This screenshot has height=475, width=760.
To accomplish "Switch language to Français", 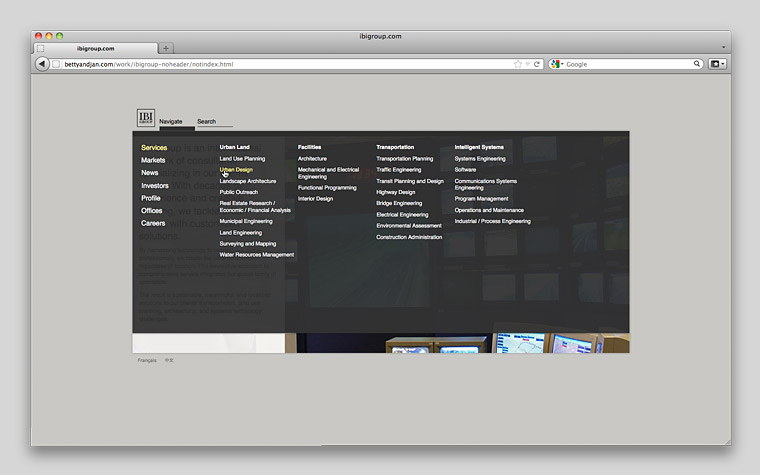I will coord(147,360).
